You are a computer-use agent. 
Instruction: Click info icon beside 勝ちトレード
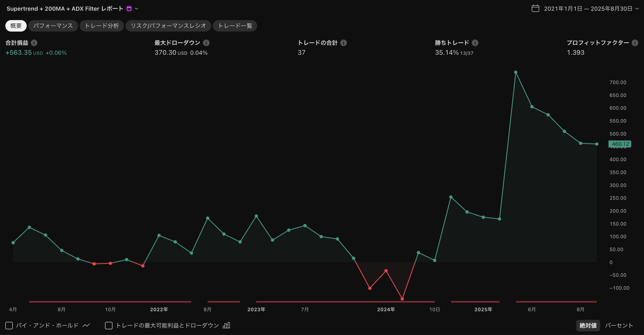475,43
